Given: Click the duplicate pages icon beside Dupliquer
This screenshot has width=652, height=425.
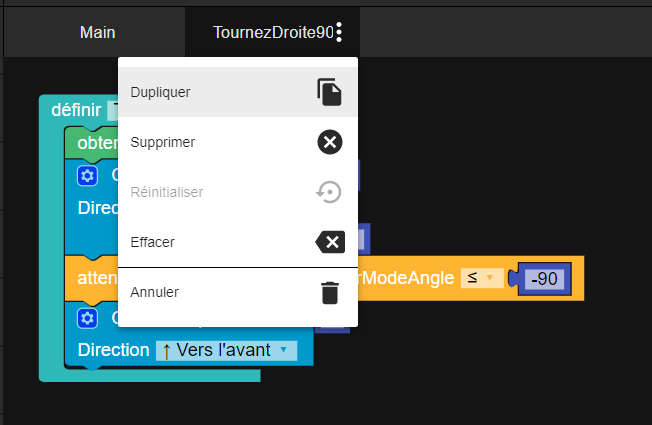Looking at the screenshot, I should pos(330,92).
